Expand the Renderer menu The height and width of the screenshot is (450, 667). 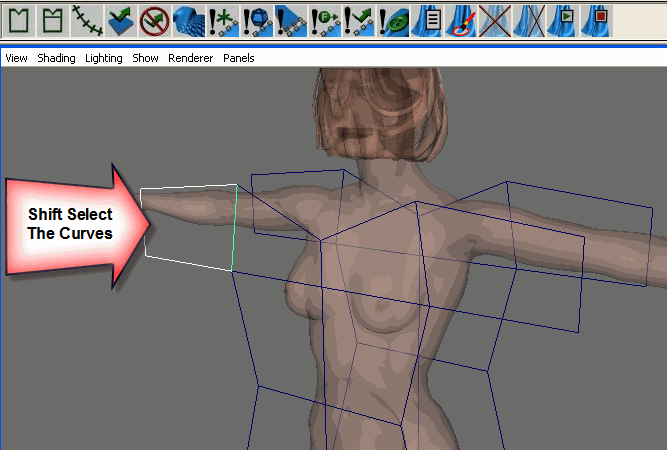190,58
